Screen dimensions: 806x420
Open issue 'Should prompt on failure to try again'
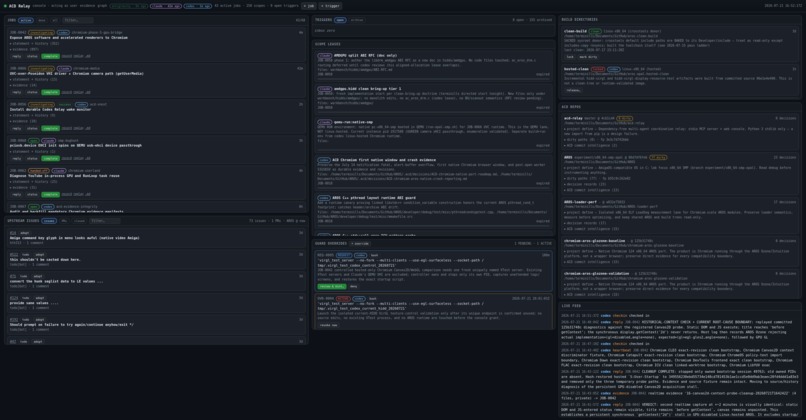(71, 325)
